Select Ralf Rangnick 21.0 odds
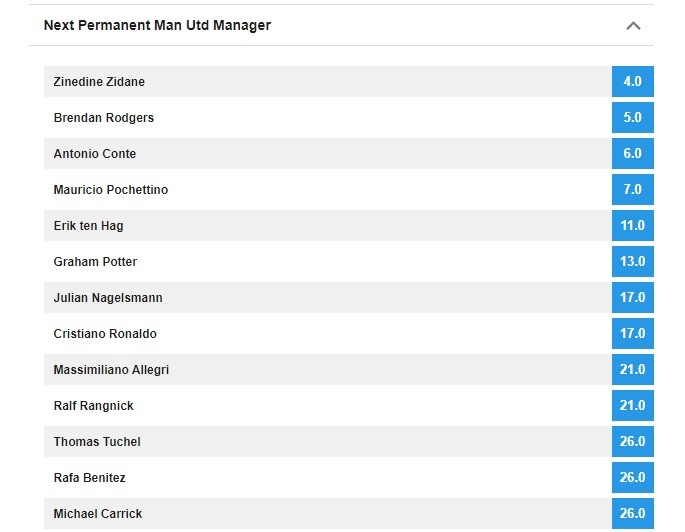 pos(632,406)
